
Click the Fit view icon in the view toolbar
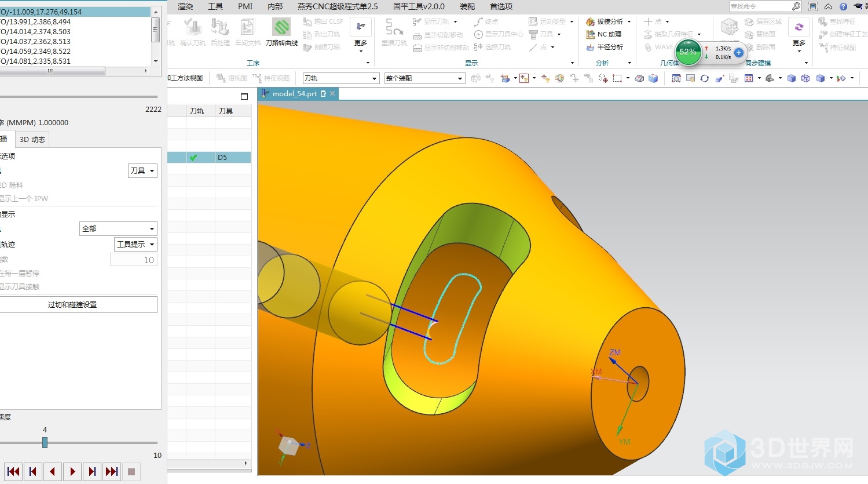[676, 78]
